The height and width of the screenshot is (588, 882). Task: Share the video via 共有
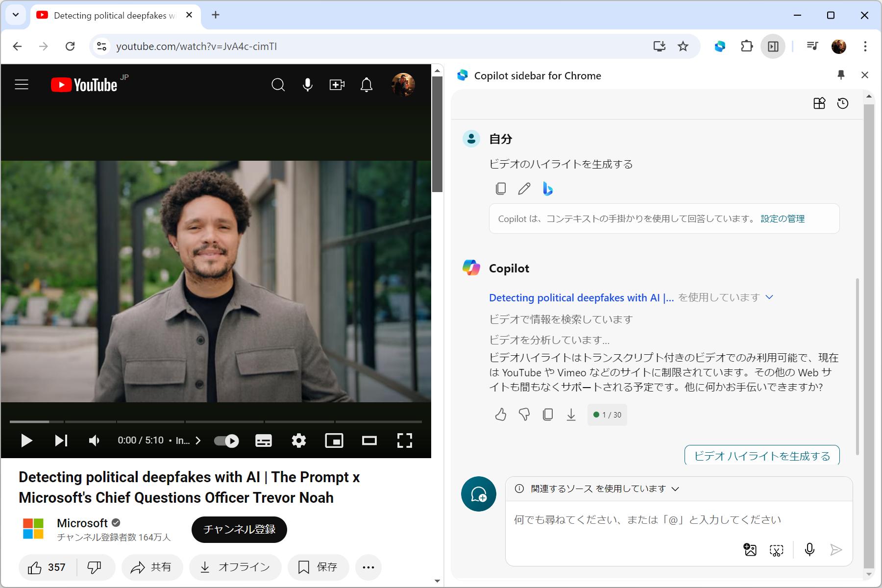[x=152, y=567]
